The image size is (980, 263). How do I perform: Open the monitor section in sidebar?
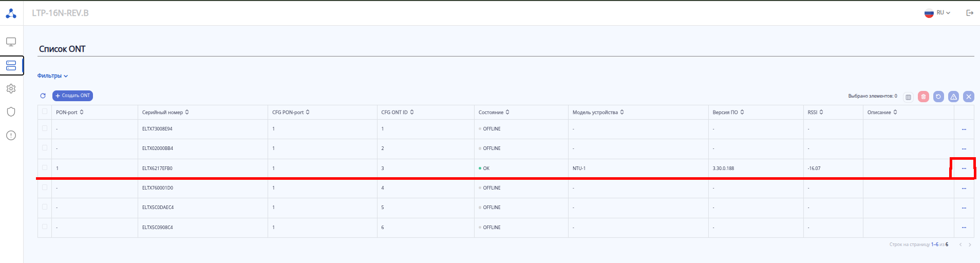click(11, 42)
